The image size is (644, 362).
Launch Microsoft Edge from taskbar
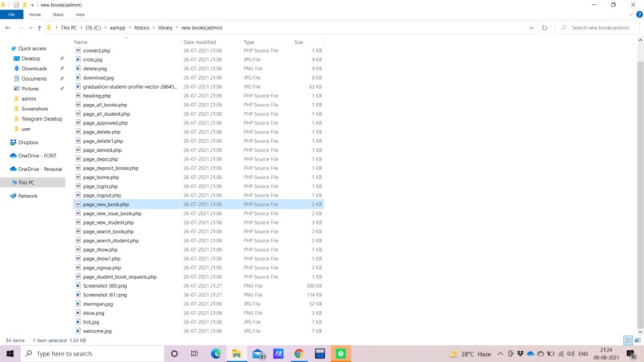(216, 354)
